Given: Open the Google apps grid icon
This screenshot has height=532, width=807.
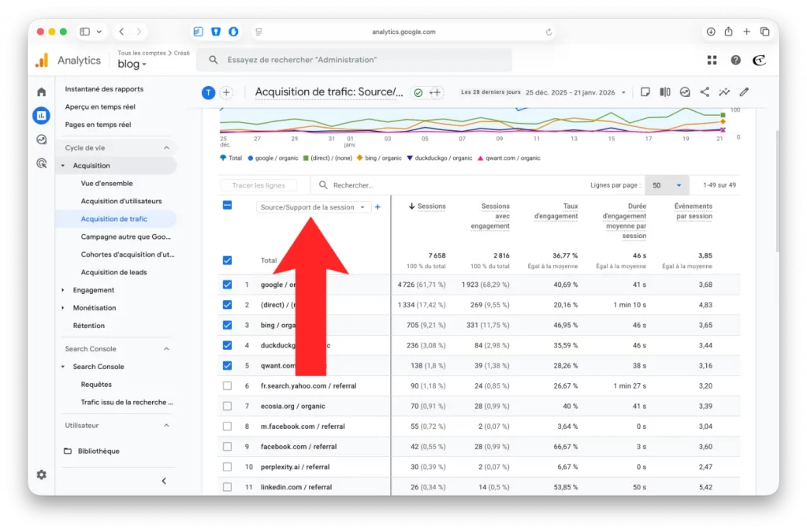Looking at the screenshot, I should click(x=712, y=60).
